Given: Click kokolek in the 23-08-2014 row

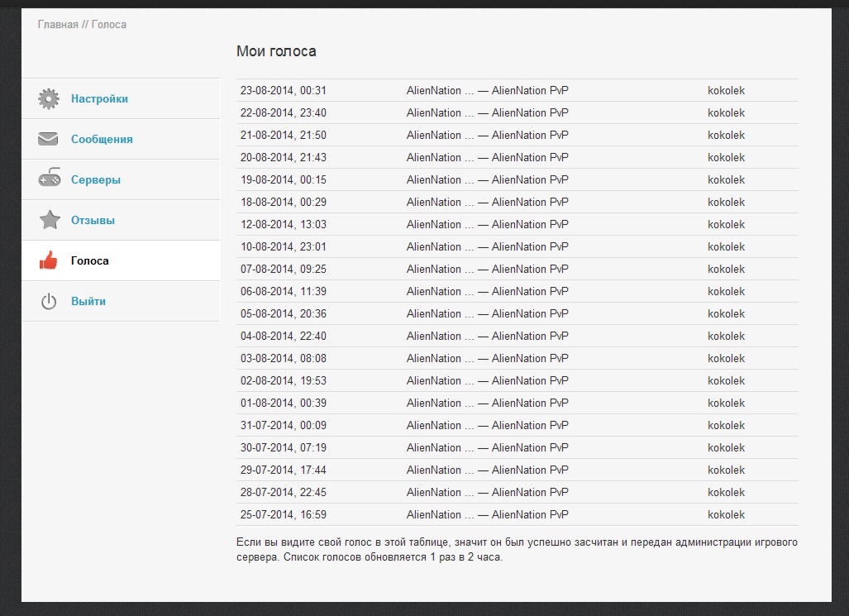Looking at the screenshot, I should tap(726, 90).
